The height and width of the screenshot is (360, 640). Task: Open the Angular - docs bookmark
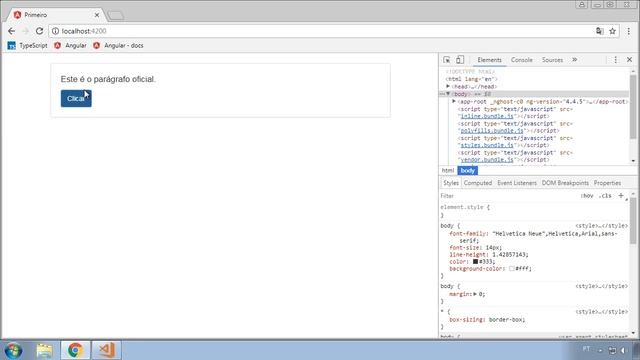click(x=118, y=46)
